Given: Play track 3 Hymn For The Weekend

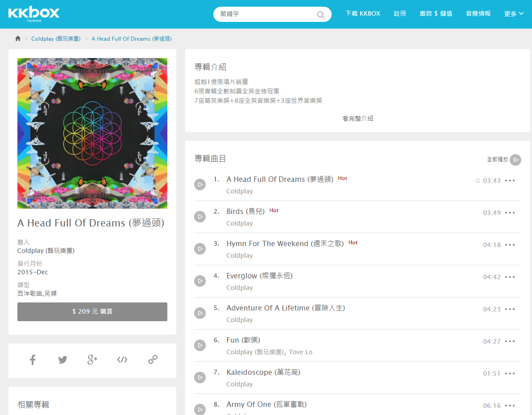Looking at the screenshot, I should point(200,248).
